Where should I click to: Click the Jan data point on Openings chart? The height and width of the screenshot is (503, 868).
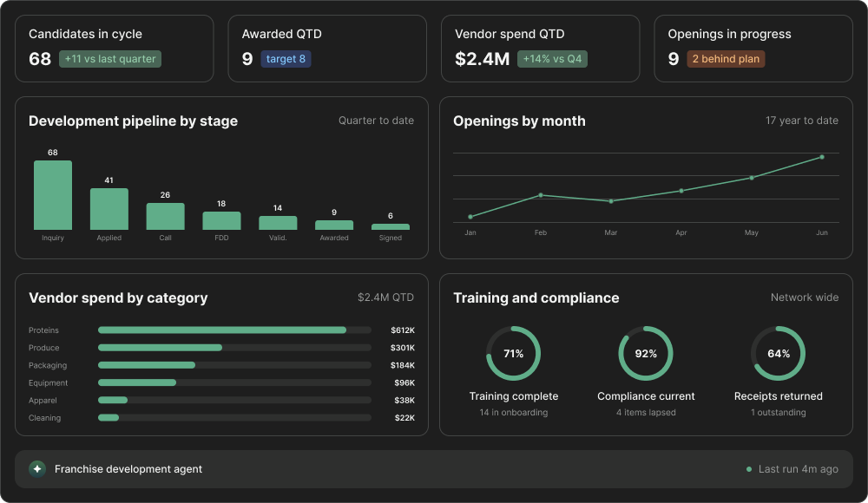470,217
